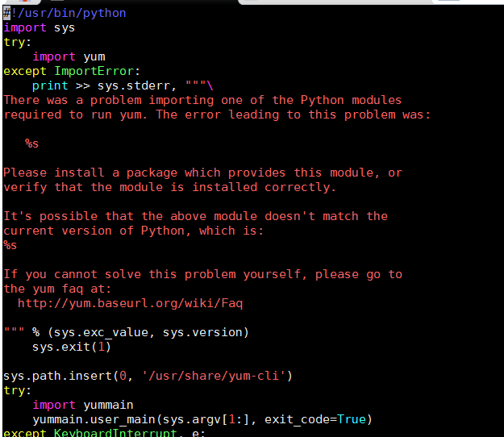Click the 'import yummain' statement

click(82, 405)
